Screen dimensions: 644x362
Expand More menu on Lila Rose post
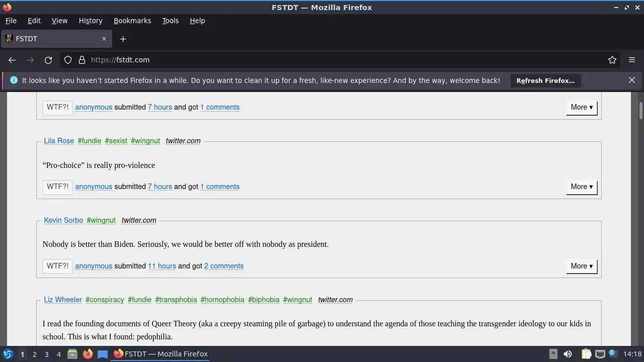(x=582, y=187)
